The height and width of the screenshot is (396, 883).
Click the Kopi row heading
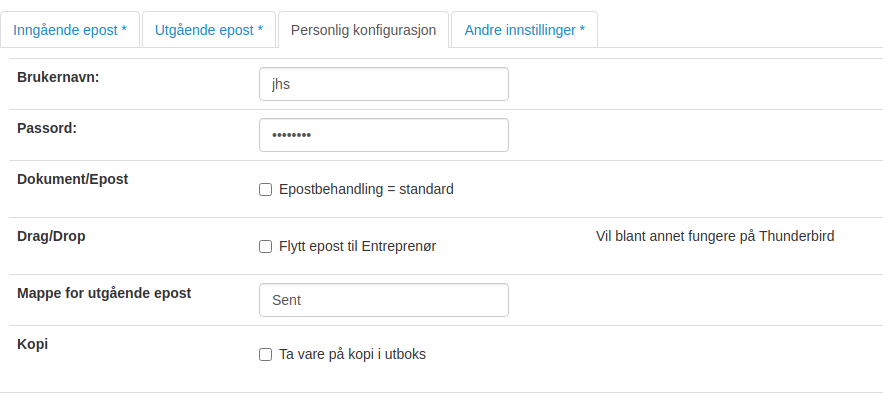(33, 344)
